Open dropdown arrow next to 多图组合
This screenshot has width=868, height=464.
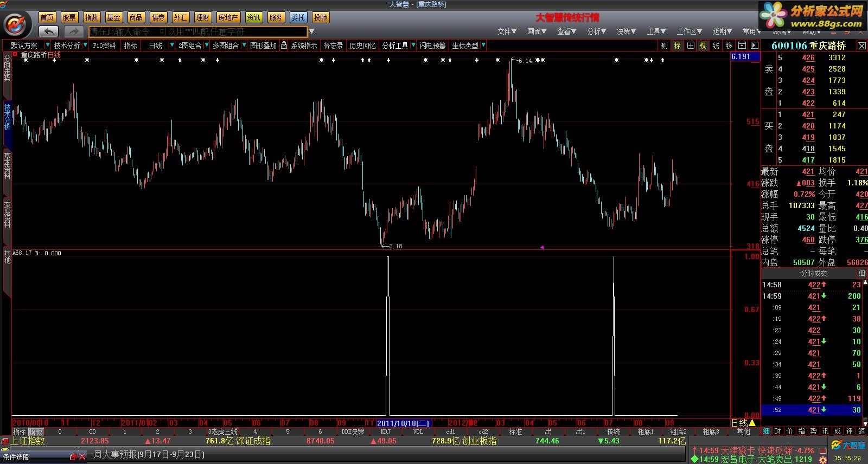(x=244, y=46)
